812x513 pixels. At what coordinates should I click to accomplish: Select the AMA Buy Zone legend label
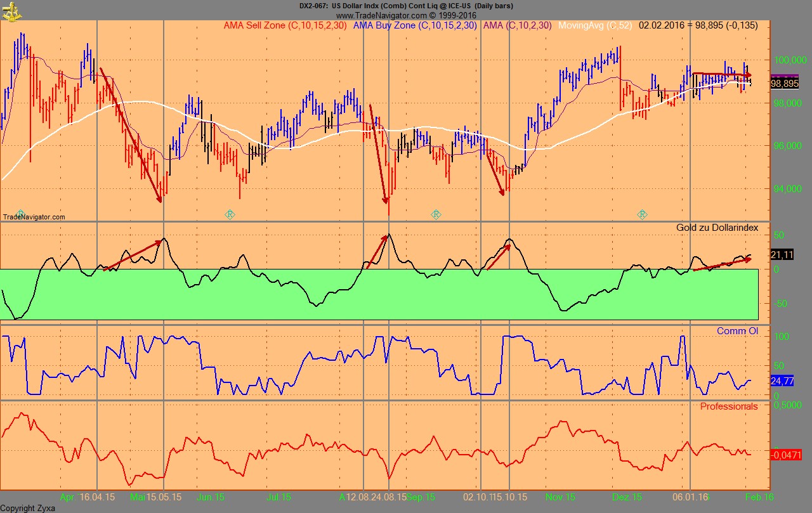coord(415,25)
